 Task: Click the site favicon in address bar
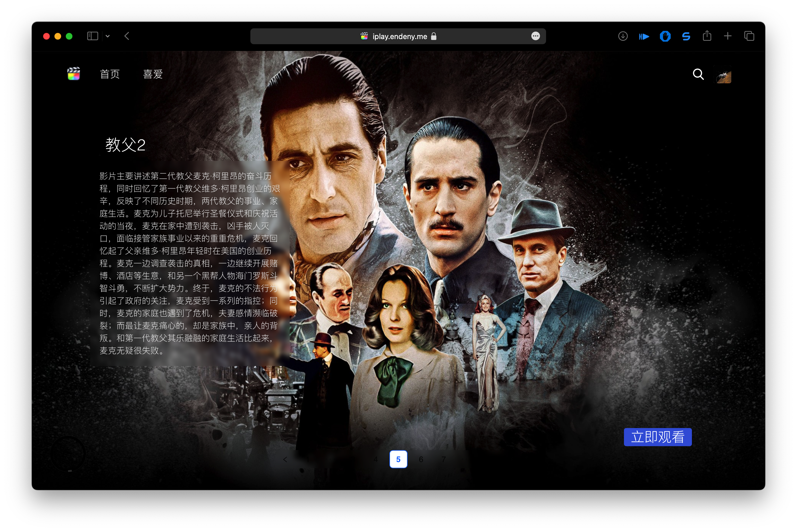(364, 36)
